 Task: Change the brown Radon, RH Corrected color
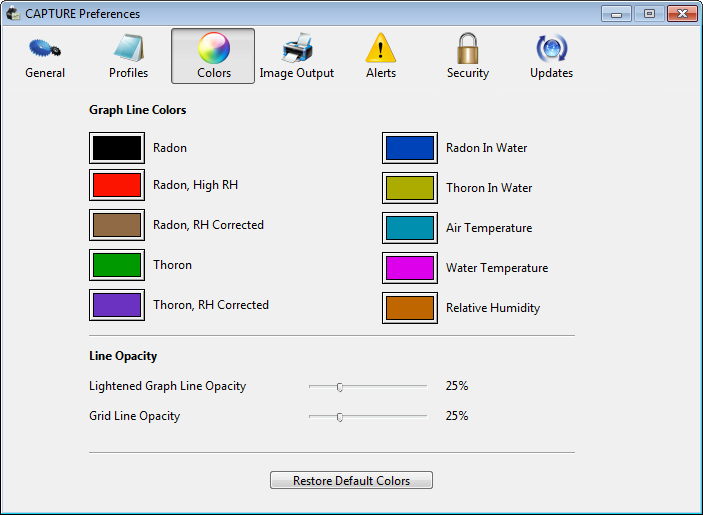click(117, 225)
